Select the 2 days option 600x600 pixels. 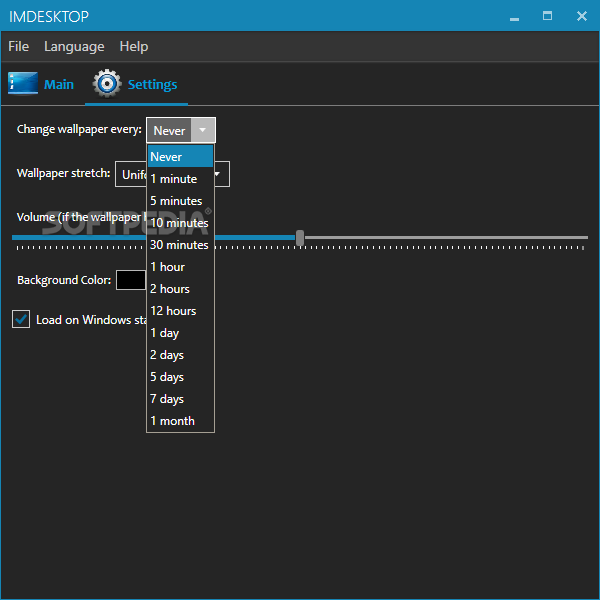(x=180, y=355)
